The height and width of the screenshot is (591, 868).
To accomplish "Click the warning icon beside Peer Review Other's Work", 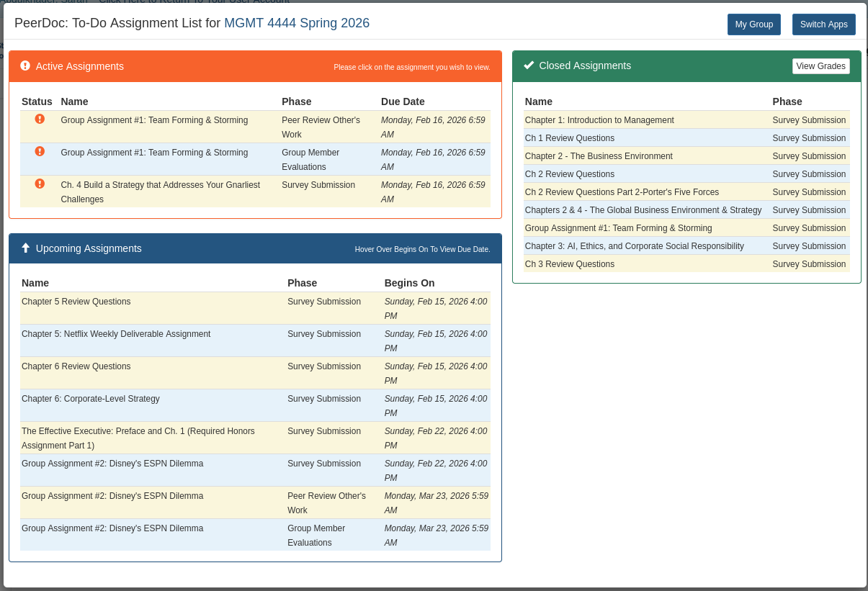I will pyautogui.click(x=40, y=120).
